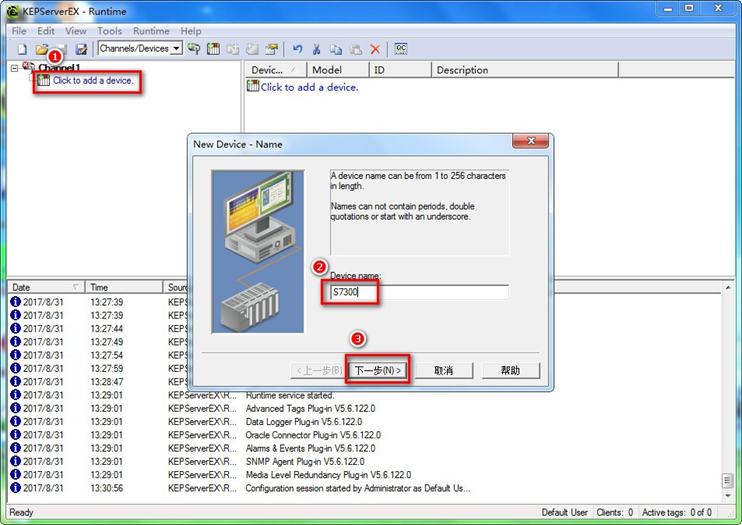Screen dimensions: 742x525
Task: Select 'Oracle Connector Plug-in V5.6.122.0' log row
Action: 364,435
